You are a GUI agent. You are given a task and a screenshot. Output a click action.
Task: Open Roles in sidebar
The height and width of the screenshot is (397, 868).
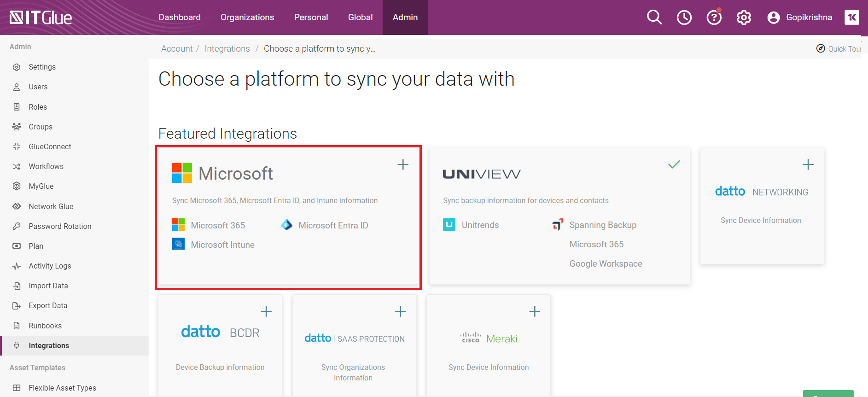(38, 107)
